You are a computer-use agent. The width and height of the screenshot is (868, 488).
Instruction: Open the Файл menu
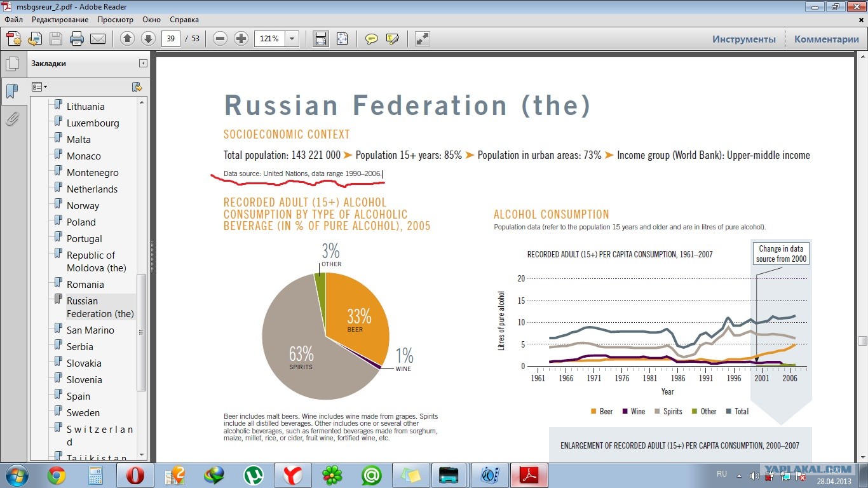tap(14, 20)
